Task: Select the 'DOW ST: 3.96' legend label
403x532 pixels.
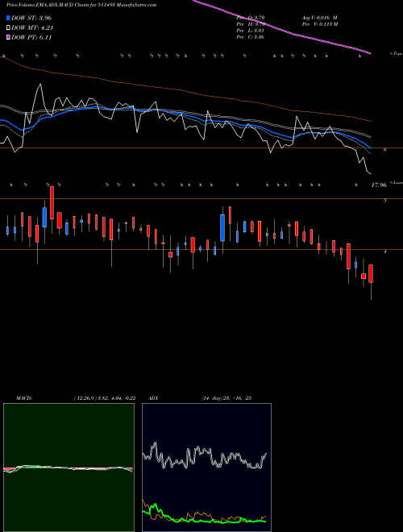Action: coord(31,18)
